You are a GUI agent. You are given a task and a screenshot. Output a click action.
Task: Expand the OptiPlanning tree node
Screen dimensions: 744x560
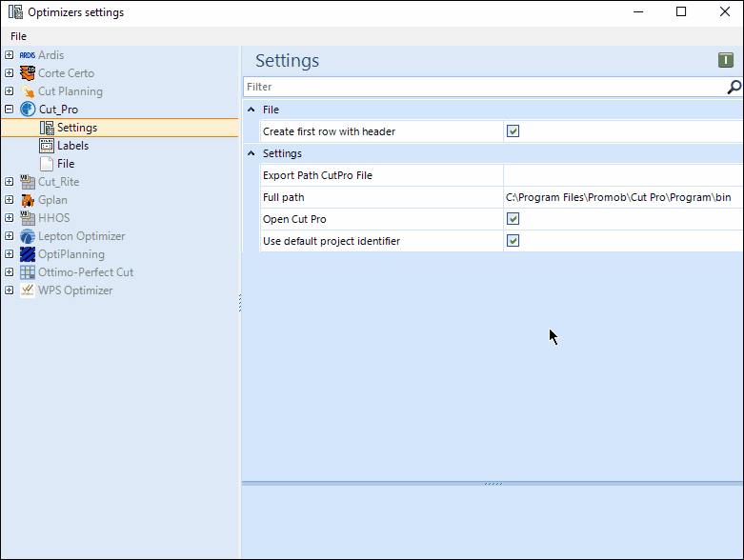tap(9, 254)
